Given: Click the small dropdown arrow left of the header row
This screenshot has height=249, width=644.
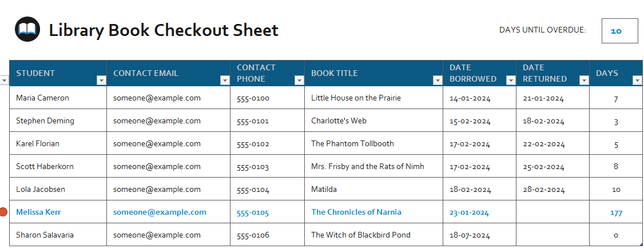Looking at the screenshot, I should pos(4,81).
